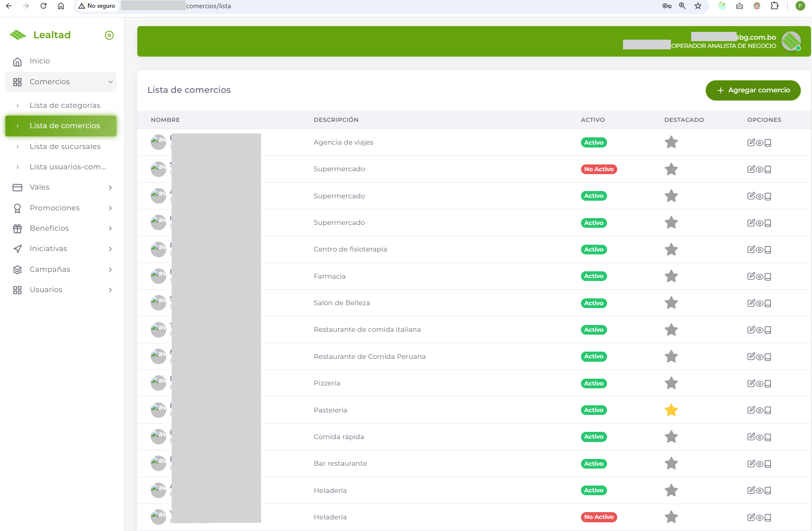Open the book icon for Comida rápida

point(768,437)
